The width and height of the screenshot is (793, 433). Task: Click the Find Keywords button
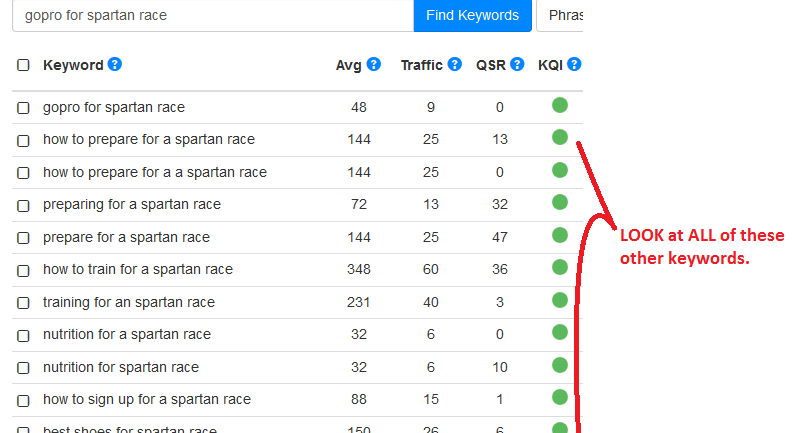tap(472, 16)
